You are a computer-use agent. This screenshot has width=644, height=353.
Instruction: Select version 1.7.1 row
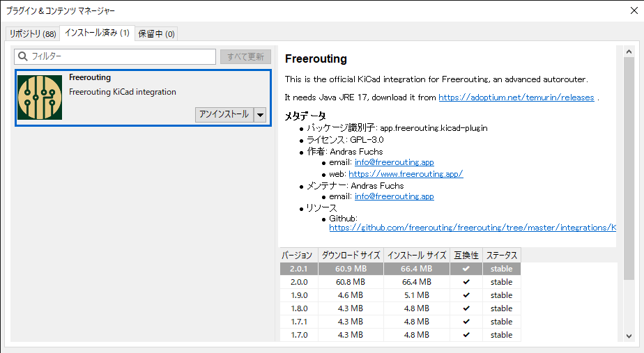pyautogui.click(x=401, y=322)
